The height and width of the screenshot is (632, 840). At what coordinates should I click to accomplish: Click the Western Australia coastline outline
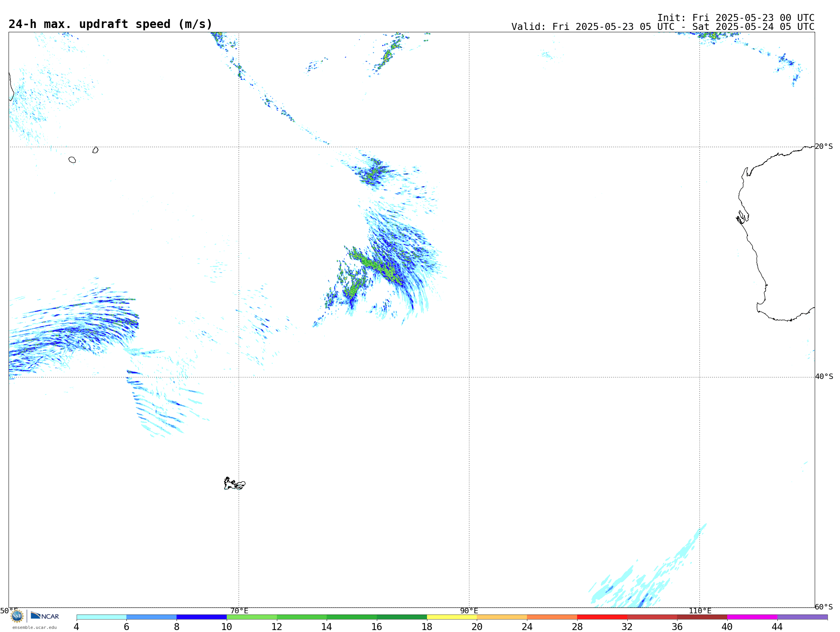pos(775,233)
